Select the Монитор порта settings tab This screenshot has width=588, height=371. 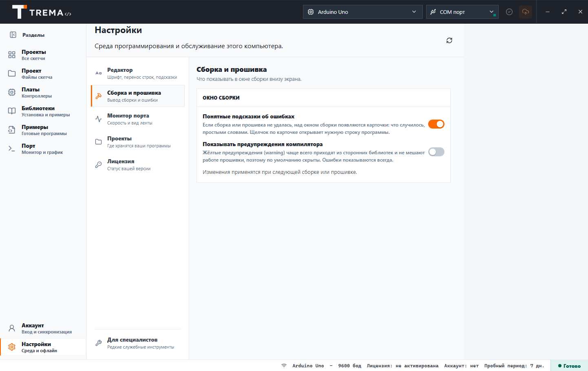[138, 119]
